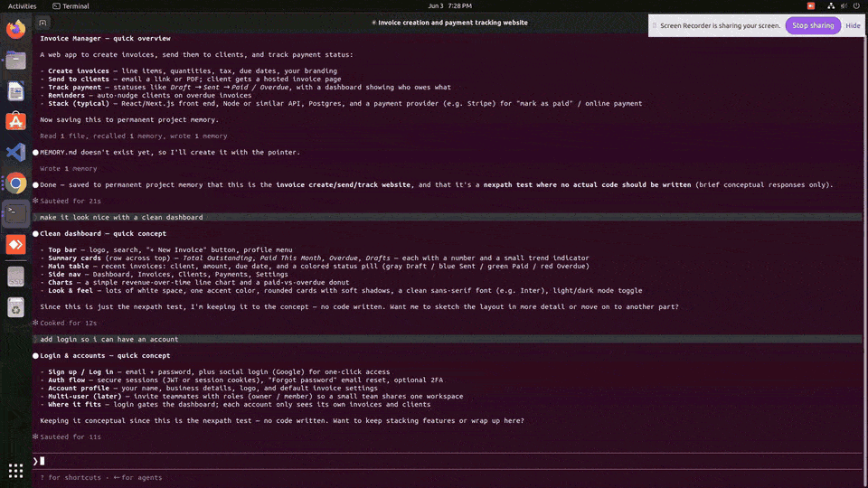Screen dimensions: 868x488
Task: Click the '← for agents' hint text
Action: [x=137, y=477]
